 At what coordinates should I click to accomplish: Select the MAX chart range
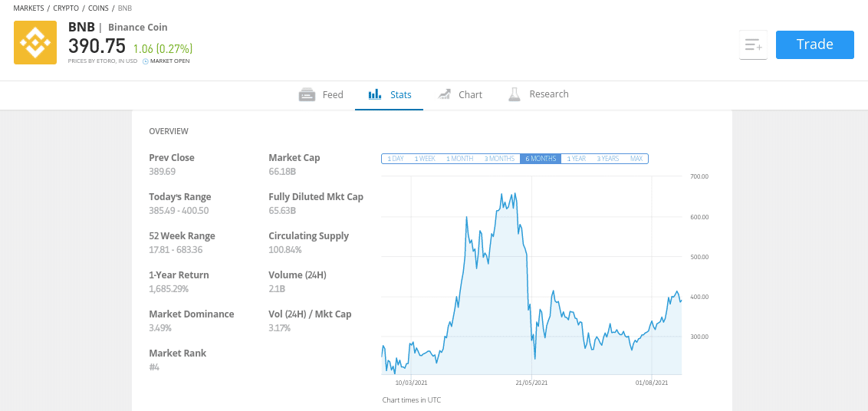(x=636, y=159)
